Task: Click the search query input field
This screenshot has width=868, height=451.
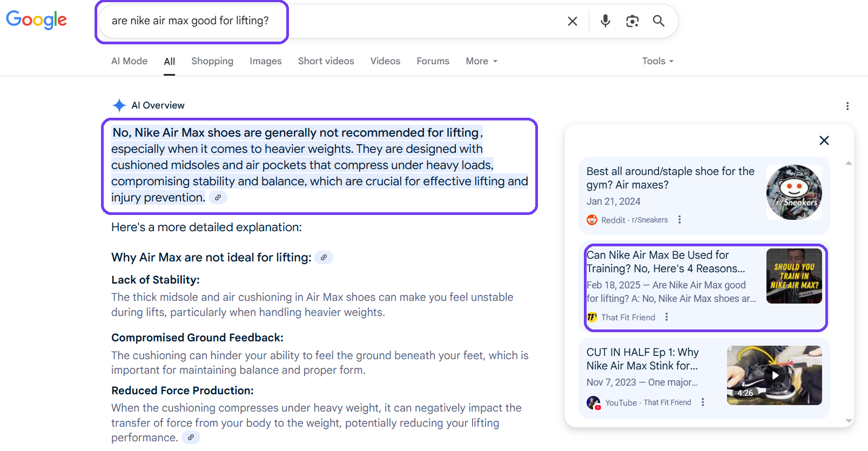Action: [x=324, y=21]
